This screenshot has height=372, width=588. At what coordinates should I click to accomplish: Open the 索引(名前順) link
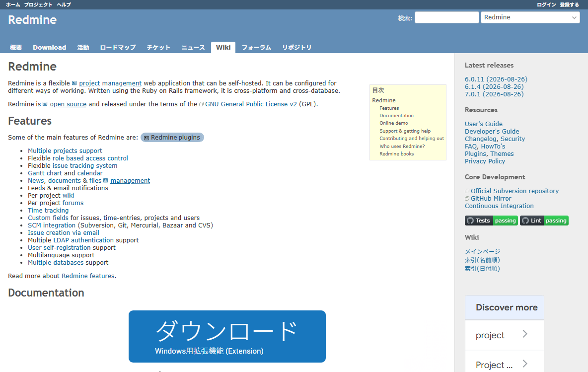pos(482,260)
